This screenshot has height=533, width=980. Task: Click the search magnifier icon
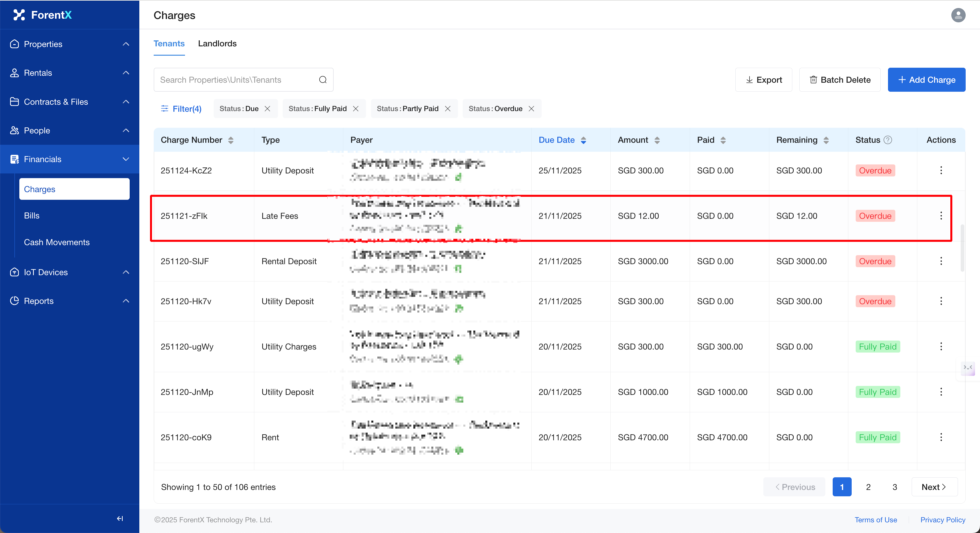point(323,80)
